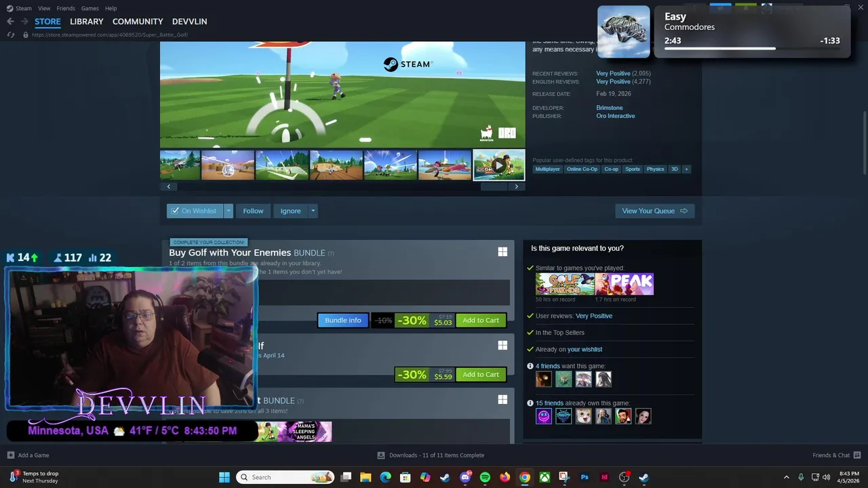Open Xbox app from the taskbar

pyautogui.click(x=545, y=477)
